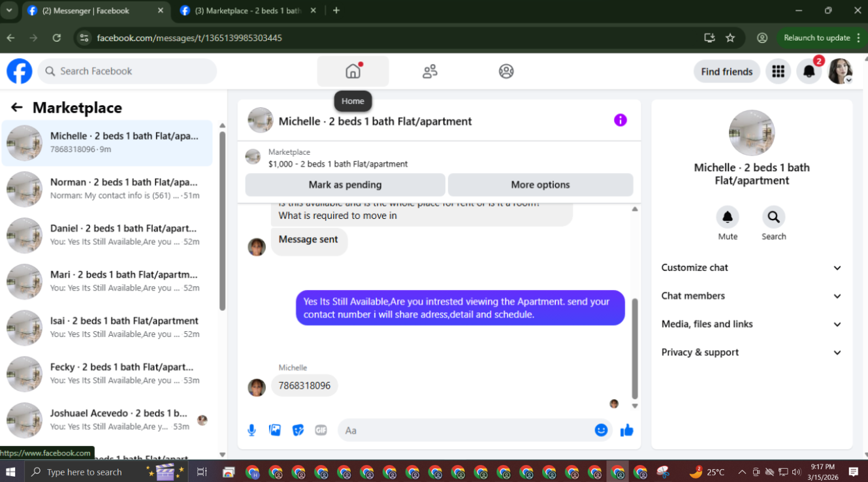This screenshot has height=482, width=868.
Task: Search in conversation using the magnifier icon
Action: tap(774, 217)
